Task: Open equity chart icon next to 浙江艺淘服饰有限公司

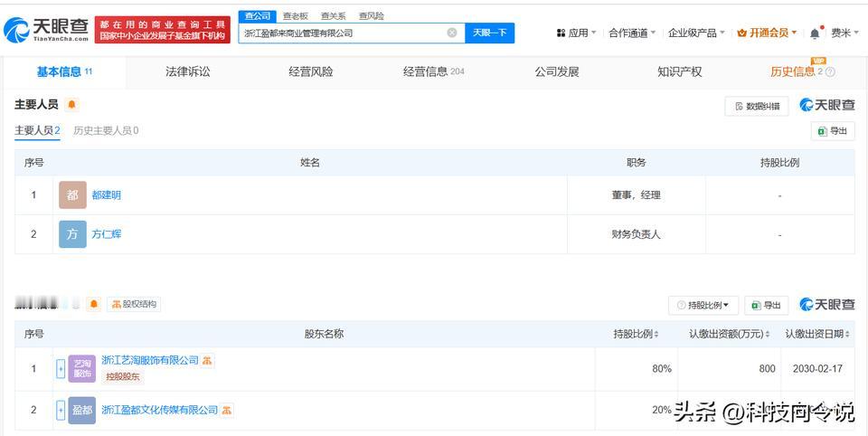Action: point(207,361)
